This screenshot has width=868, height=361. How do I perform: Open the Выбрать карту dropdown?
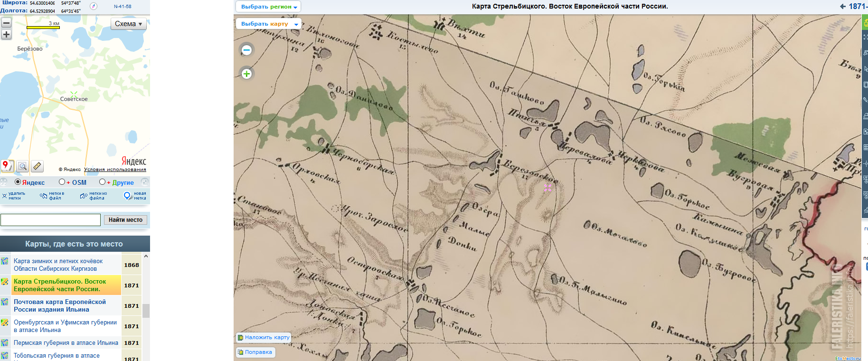click(268, 24)
